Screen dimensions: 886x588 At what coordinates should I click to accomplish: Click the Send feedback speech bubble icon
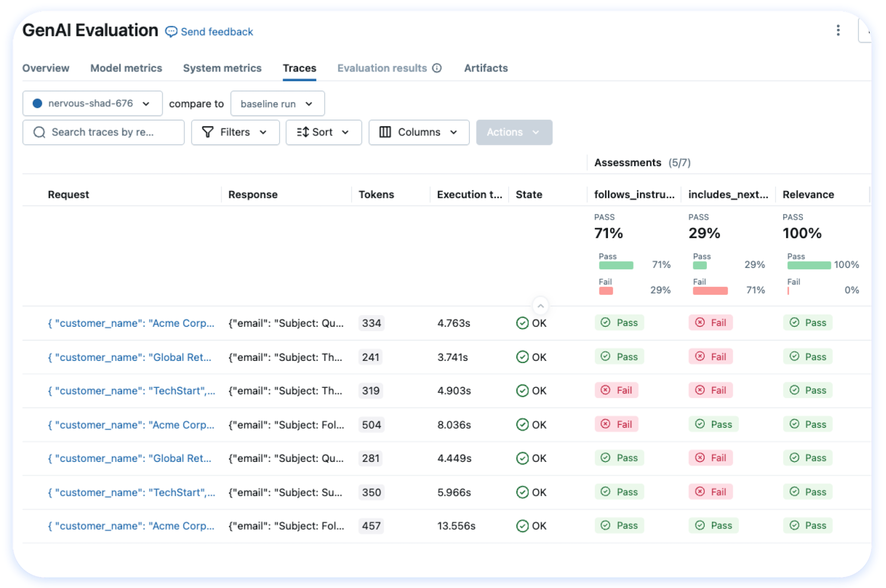pyautogui.click(x=170, y=31)
